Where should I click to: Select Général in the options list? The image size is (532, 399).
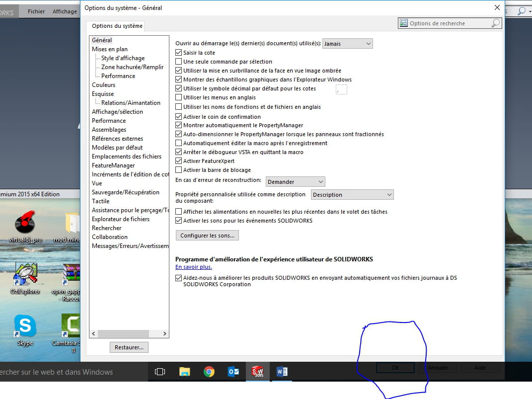pos(102,40)
